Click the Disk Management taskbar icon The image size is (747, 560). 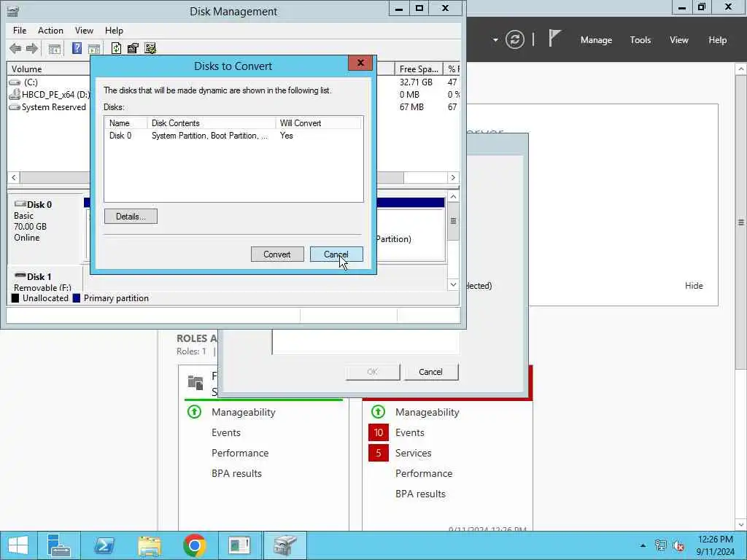tap(285, 545)
